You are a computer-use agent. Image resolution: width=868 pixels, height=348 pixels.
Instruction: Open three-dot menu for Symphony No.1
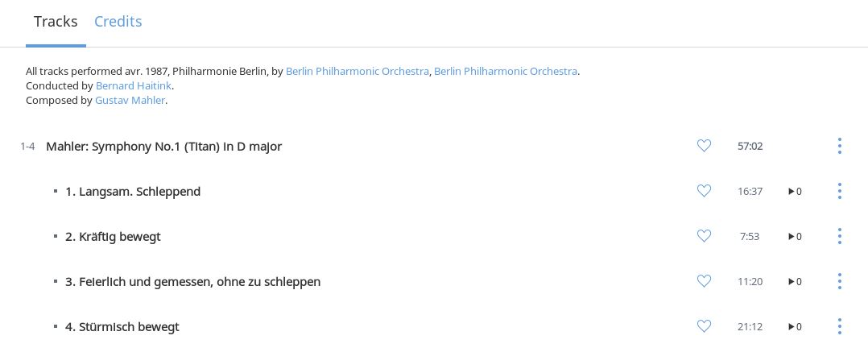pos(839,146)
